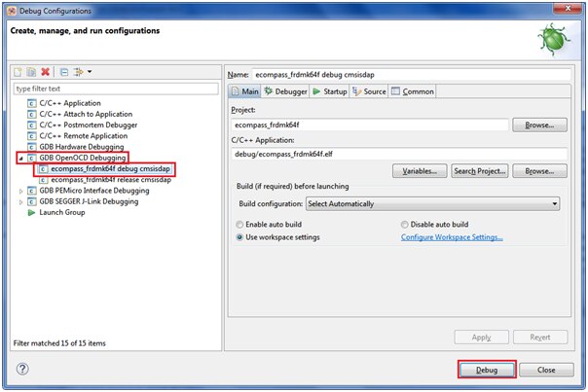Click the GDB OpenOCD Debugging icon
This screenshot has width=588, height=392.
tap(32, 158)
